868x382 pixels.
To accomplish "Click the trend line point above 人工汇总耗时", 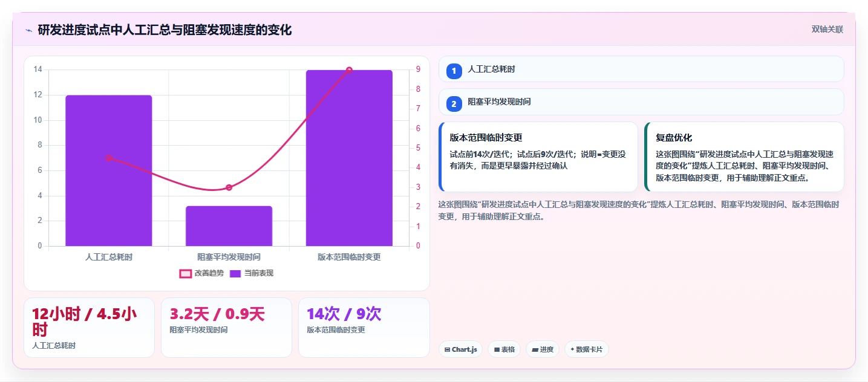I will point(109,158).
